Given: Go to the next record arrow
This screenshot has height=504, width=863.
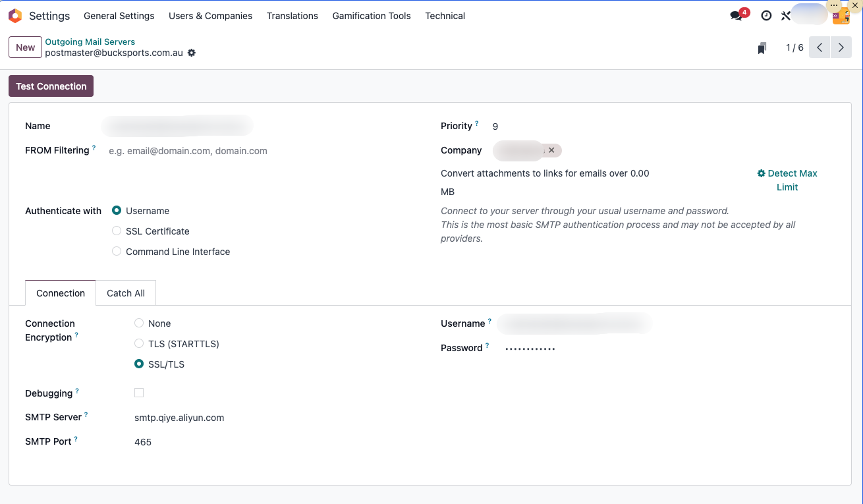Looking at the screenshot, I should click(x=841, y=47).
